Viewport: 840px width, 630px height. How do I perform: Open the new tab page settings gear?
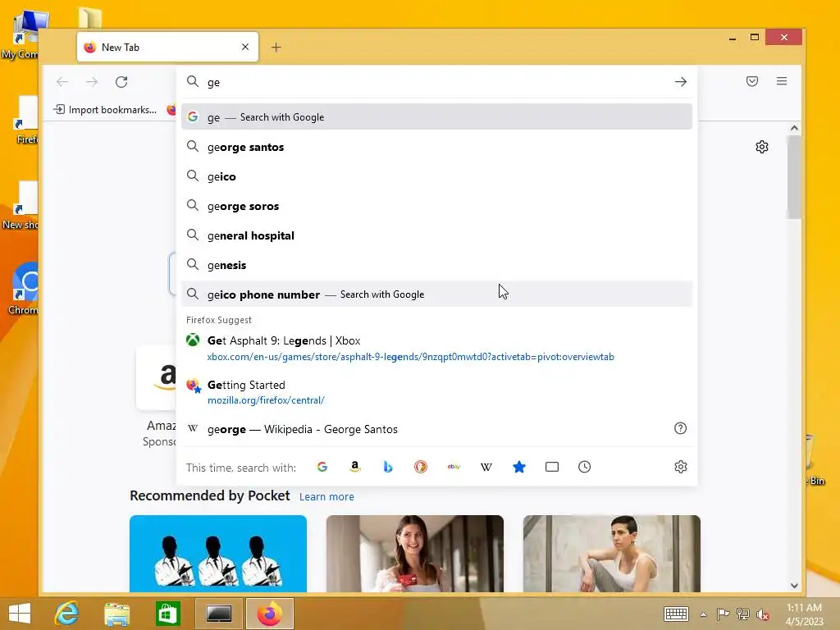click(x=762, y=147)
